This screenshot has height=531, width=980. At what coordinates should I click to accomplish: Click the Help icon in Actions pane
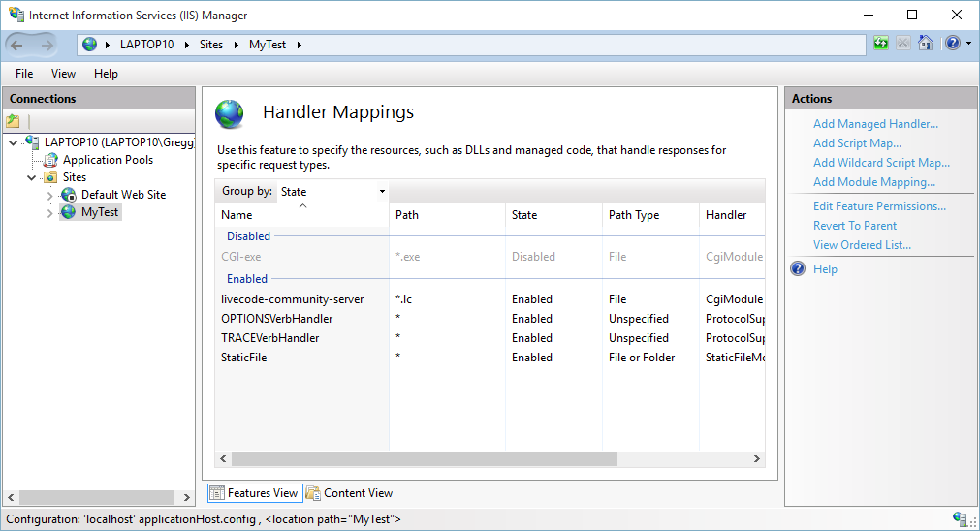(799, 269)
